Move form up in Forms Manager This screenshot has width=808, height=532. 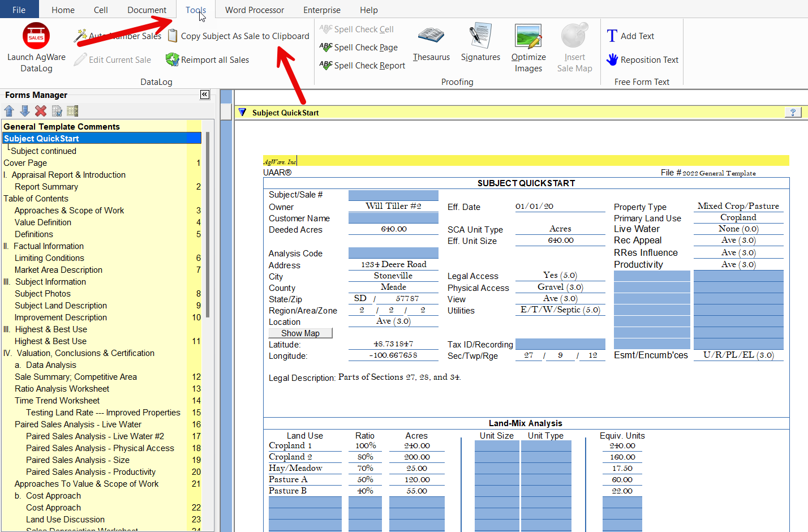click(9, 111)
